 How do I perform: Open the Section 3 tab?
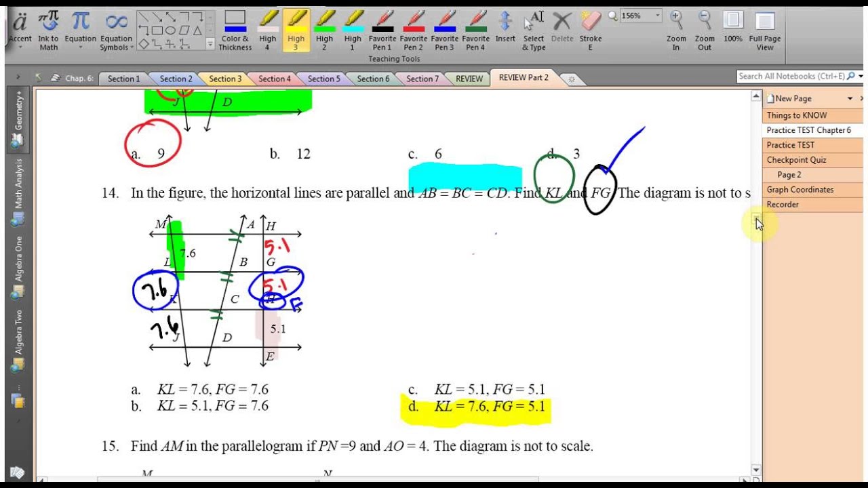pyautogui.click(x=225, y=79)
